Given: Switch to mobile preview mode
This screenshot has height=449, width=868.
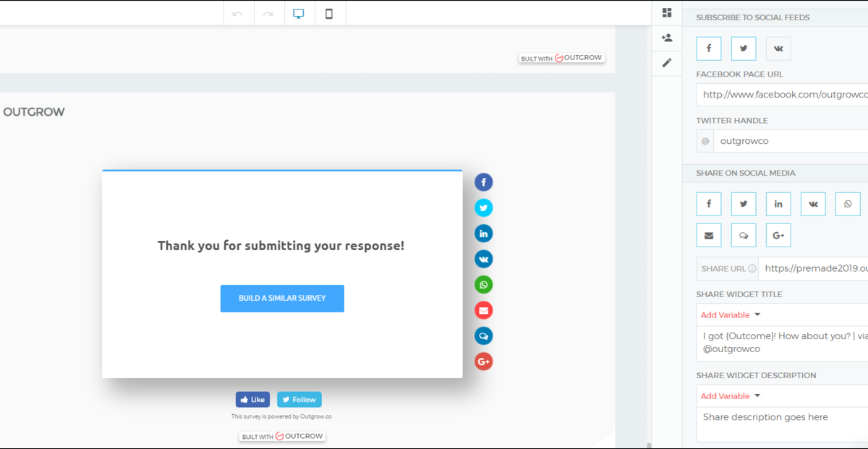Looking at the screenshot, I should [329, 14].
